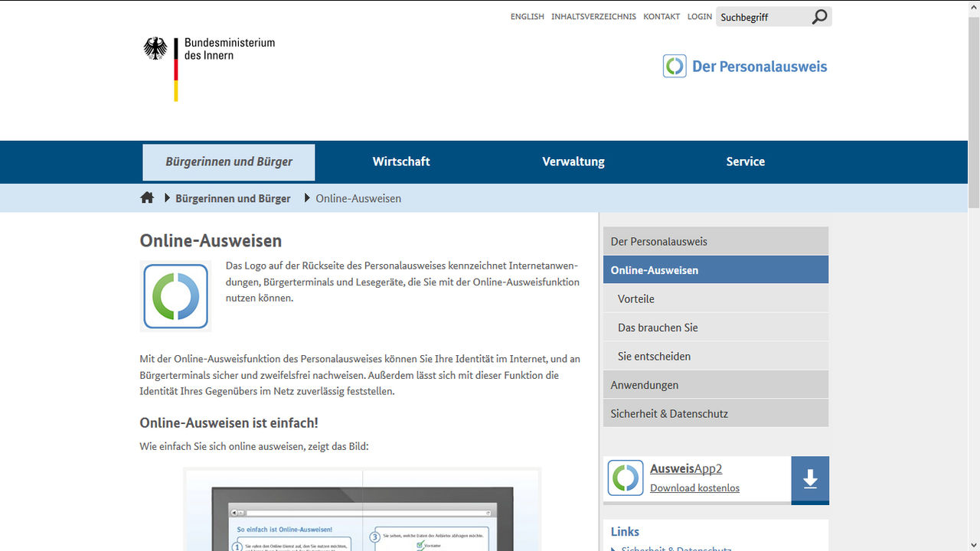Click the Download kostenlos link
The image size is (980, 551).
pos(694,488)
